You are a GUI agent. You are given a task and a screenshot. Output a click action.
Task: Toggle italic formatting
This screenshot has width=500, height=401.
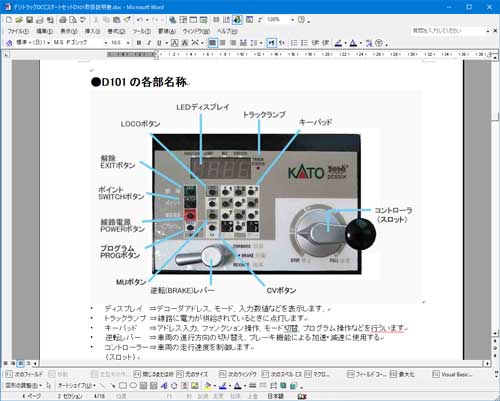click(x=149, y=43)
